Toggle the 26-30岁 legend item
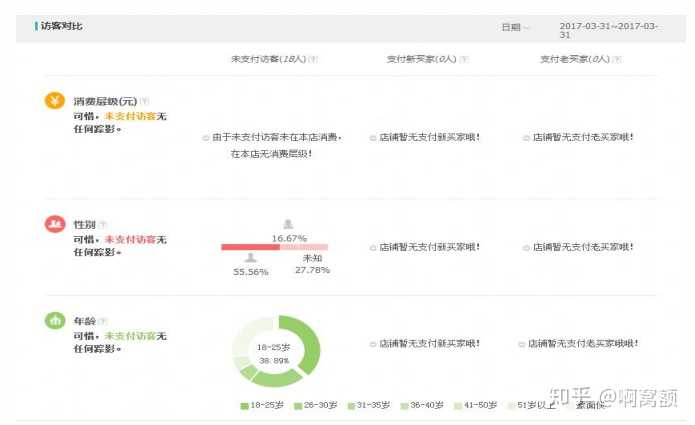Image resolution: width=695 pixels, height=425 pixels. pyautogui.click(x=316, y=406)
